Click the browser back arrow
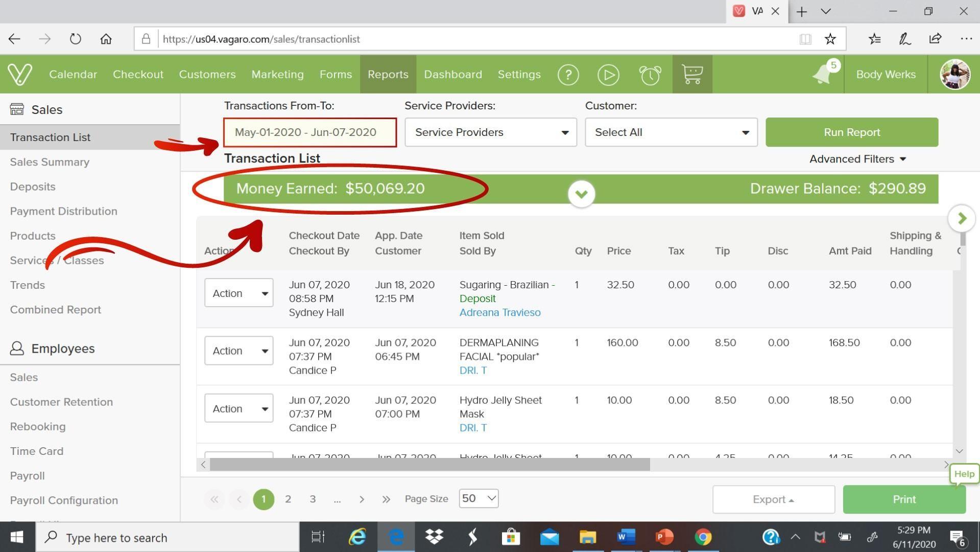This screenshot has width=980, height=552. 14,39
